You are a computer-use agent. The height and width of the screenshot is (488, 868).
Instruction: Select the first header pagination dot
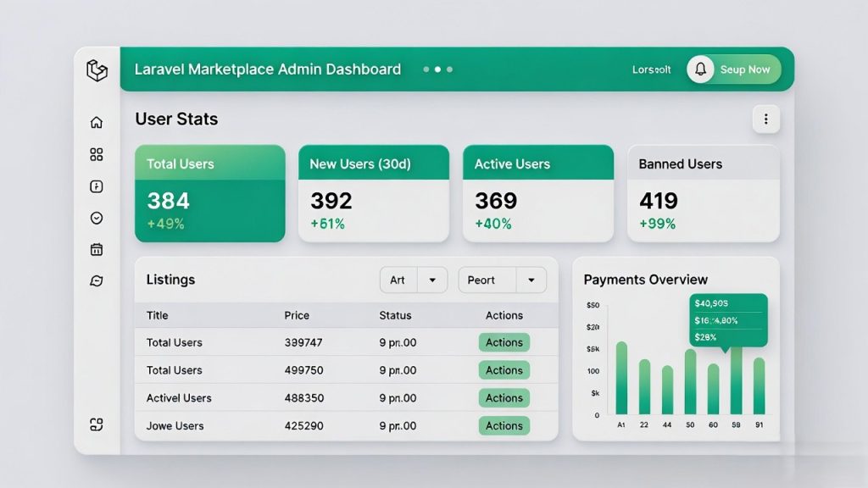pyautogui.click(x=426, y=69)
